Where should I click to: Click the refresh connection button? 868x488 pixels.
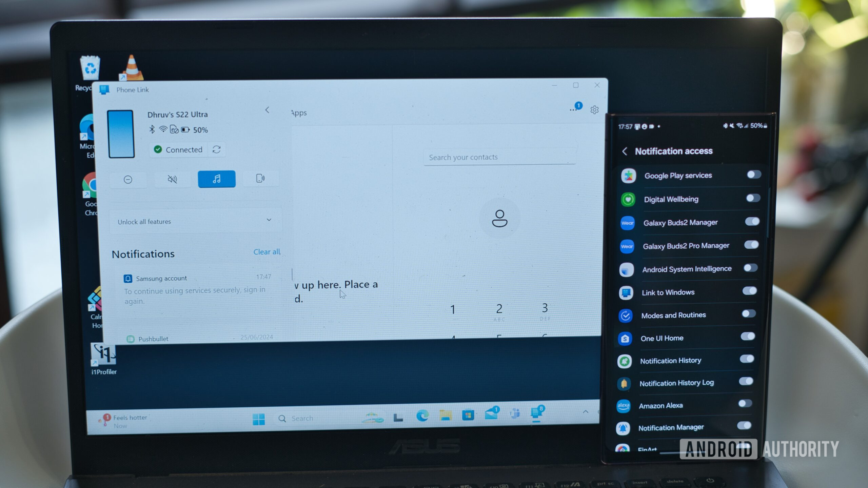click(x=216, y=149)
